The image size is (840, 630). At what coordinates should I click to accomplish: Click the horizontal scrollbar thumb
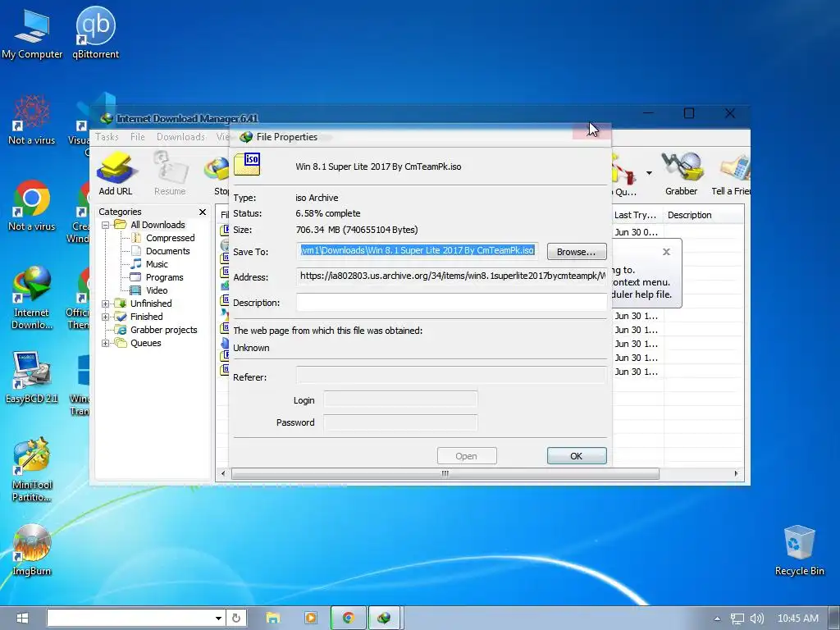[x=445, y=474]
